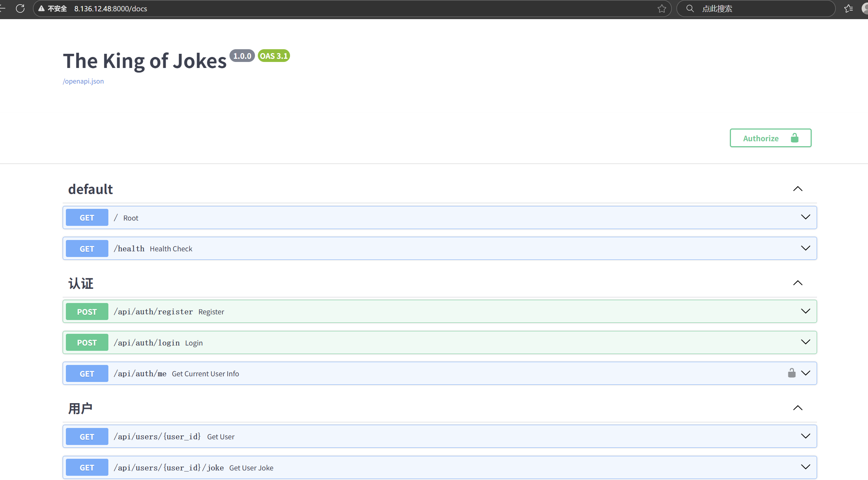Click the padlock inside the Authorize button

pos(794,138)
